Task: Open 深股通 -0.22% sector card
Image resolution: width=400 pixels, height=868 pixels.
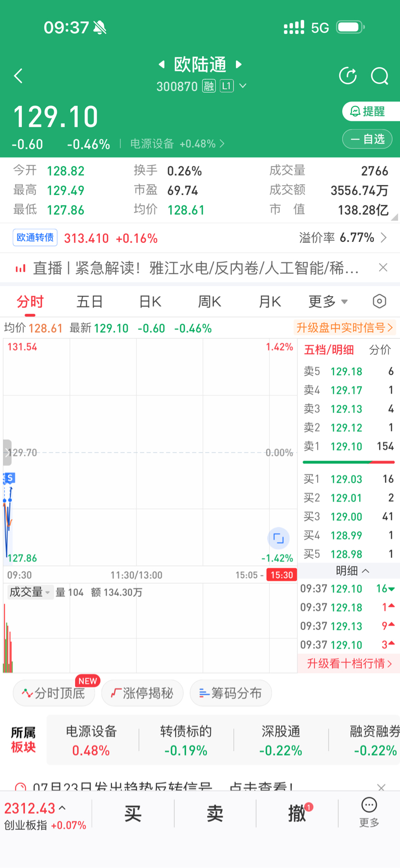Action: 281,740
